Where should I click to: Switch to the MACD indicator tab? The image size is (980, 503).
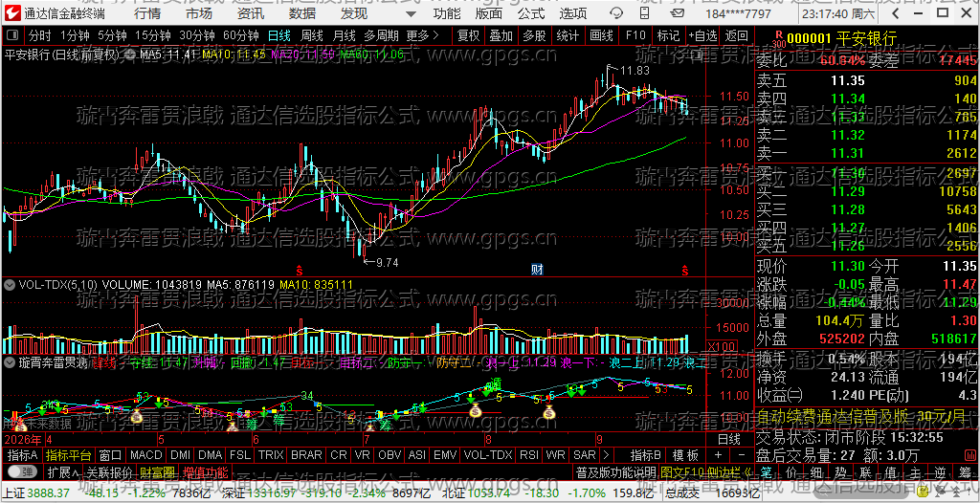(x=147, y=454)
